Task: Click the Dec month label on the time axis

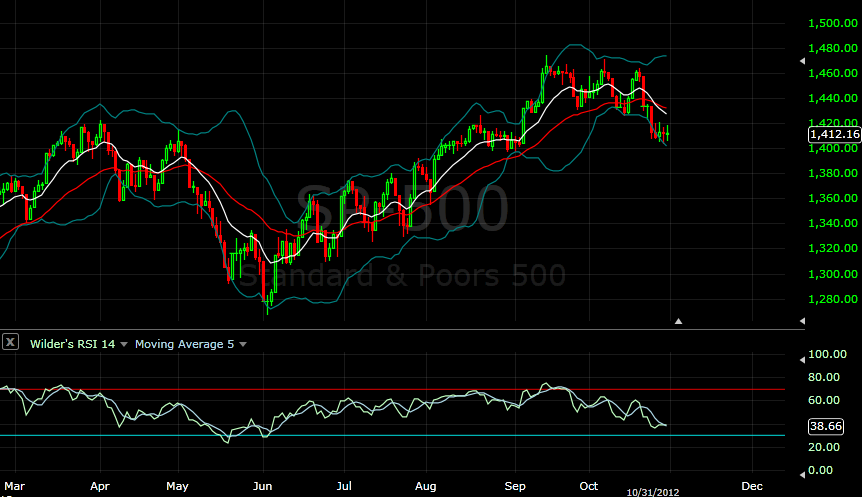Action: click(752, 486)
